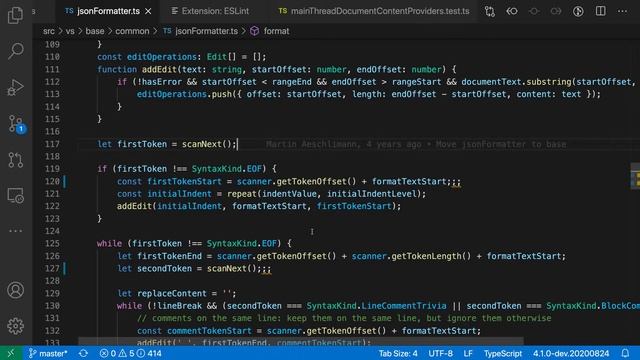Open the GitHub Pull Requests view icon
The image size is (640, 360).
pyautogui.click(x=16, y=160)
